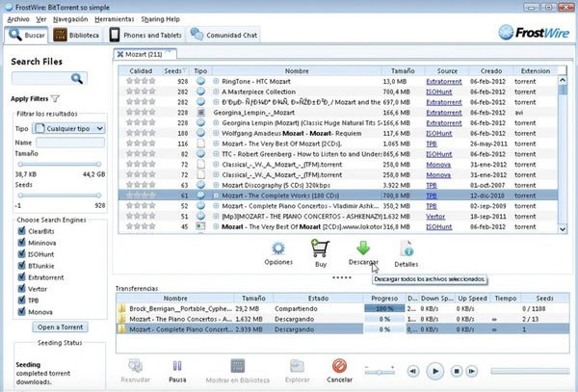Viewport: 578px width, 392px height.
Task: Open the Archivo menu
Action: tap(18, 19)
